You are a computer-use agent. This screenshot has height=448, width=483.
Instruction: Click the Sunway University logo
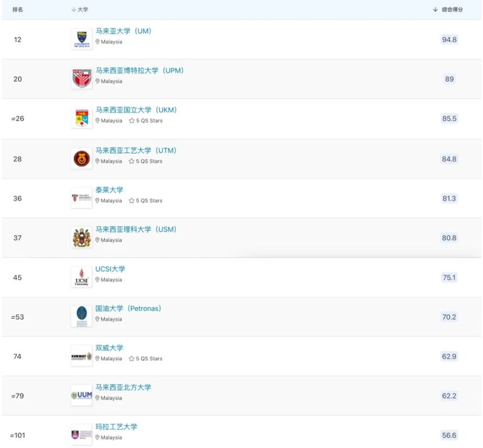pos(81,356)
